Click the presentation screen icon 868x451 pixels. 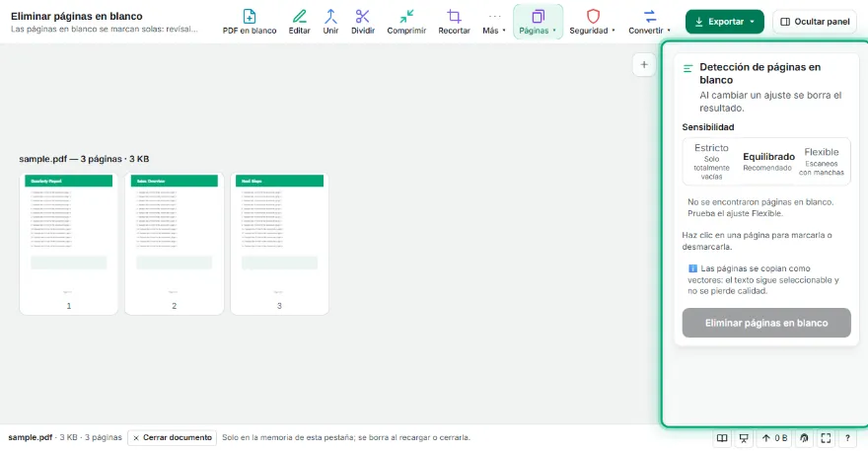744,438
